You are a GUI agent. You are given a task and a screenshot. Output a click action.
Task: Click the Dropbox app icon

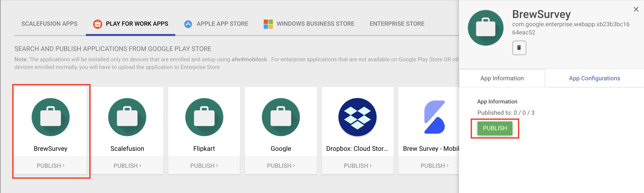357,117
